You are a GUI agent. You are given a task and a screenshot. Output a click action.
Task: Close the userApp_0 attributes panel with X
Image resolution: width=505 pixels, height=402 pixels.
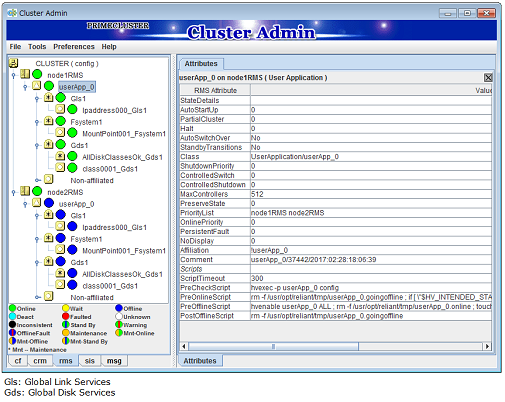tap(488, 78)
